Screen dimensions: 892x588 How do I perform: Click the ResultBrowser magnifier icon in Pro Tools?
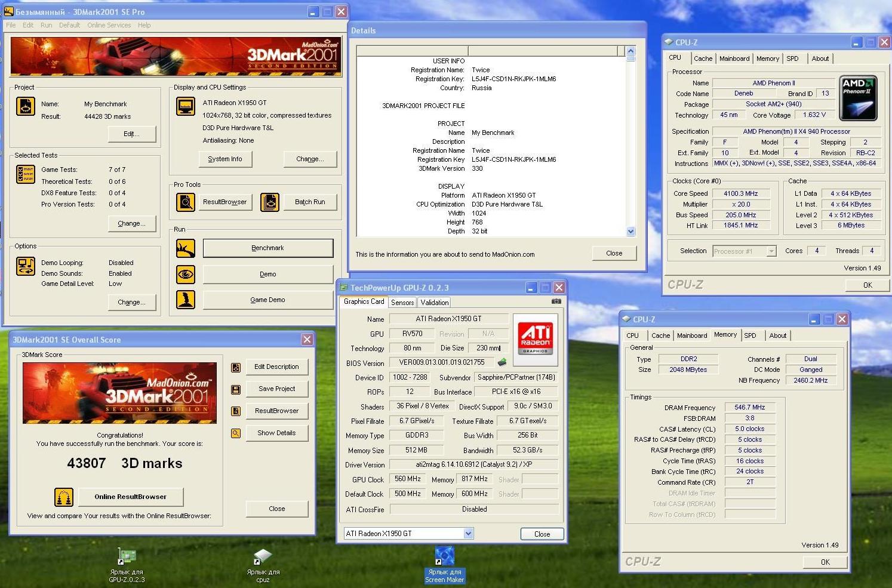coord(186,202)
